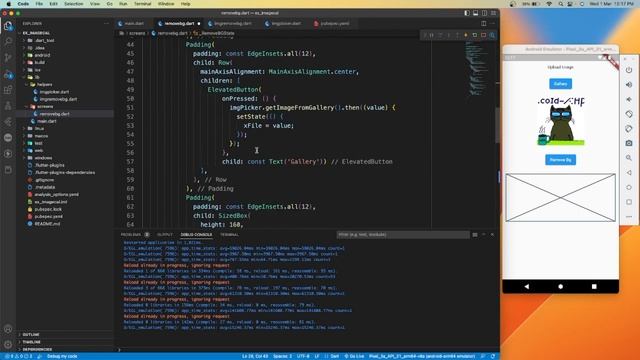Tap the Gallery button in the emulator

tap(560, 84)
